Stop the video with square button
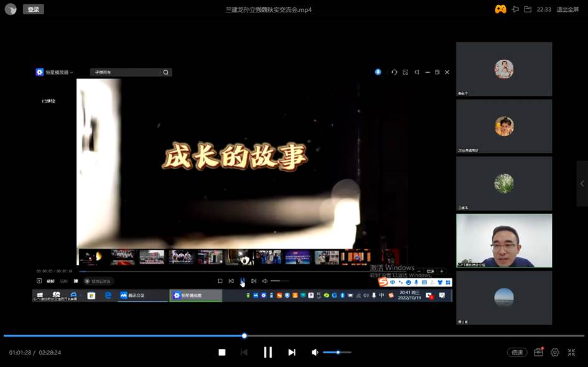This screenshot has height=367, width=588. 222,352
